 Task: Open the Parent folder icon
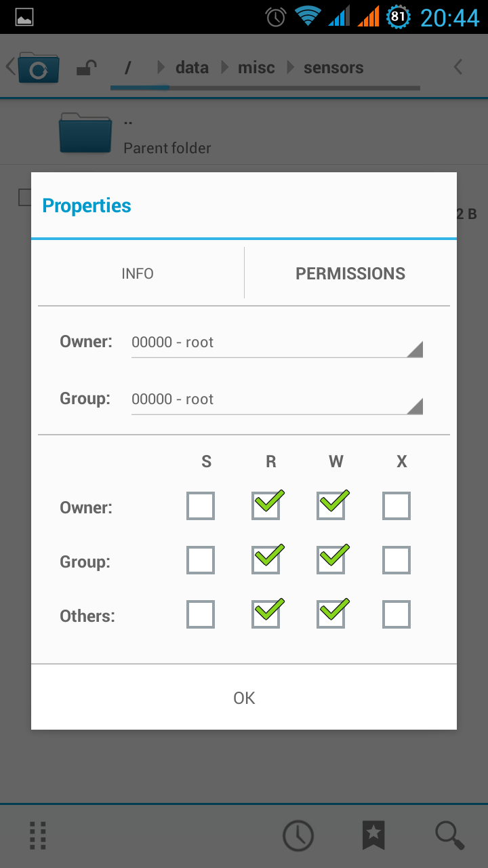tap(85, 132)
